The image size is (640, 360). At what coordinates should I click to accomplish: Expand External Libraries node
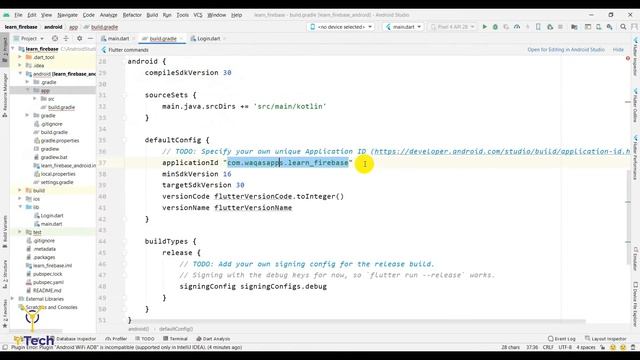coord(13,299)
